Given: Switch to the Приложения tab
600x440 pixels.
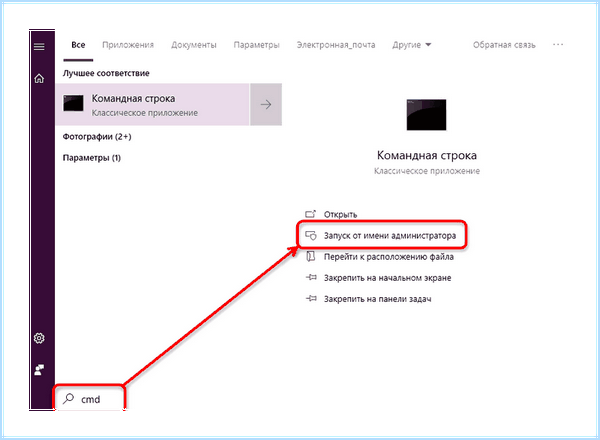Looking at the screenshot, I should click(128, 45).
